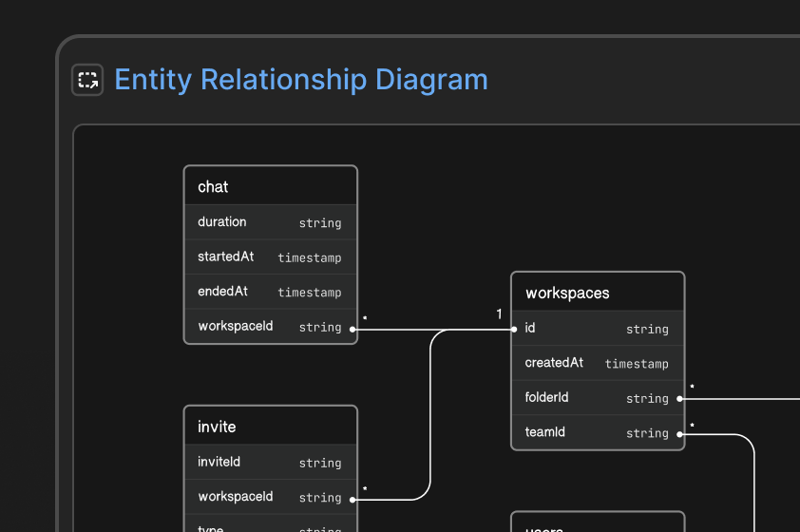The width and height of the screenshot is (800, 532).
Task: Click the connector dot on teamId
Action: (679, 434)
